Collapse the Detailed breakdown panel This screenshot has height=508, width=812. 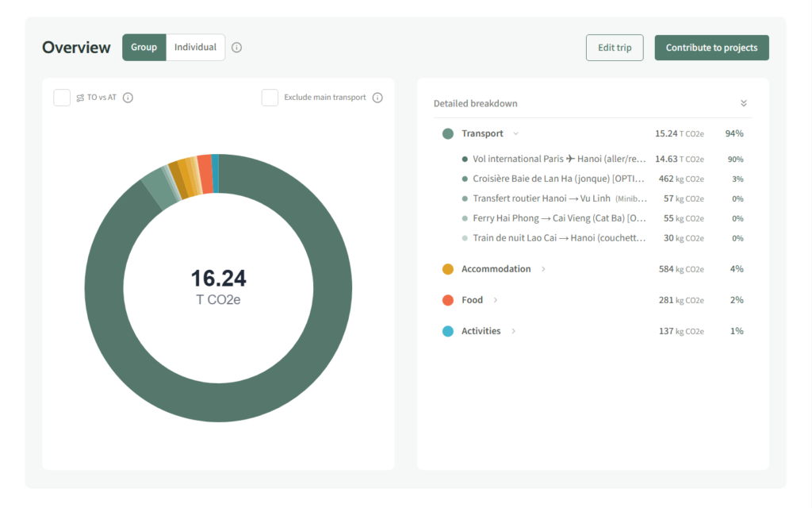743,103
